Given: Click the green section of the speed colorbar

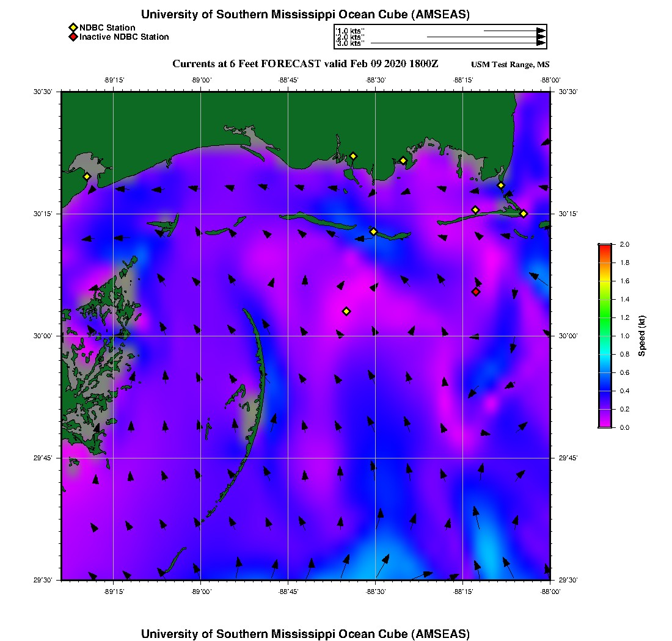Looking at the screenshot, I should tap(604, 317).
